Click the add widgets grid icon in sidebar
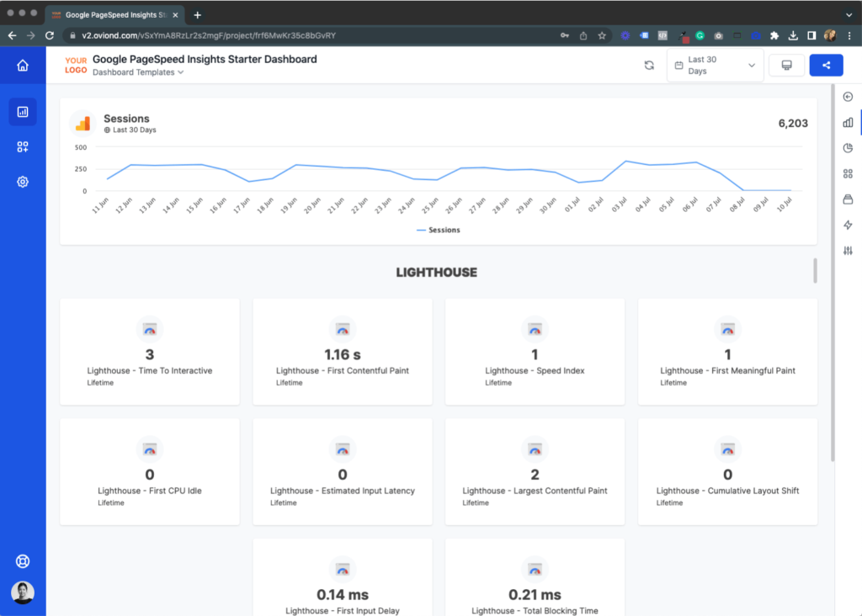Screen dimensions: 862x616 (x=23, y=146)
